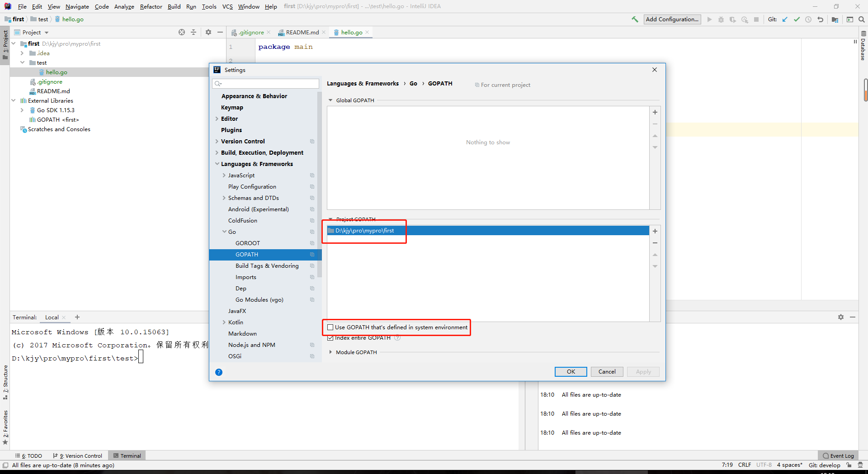Select hello.go in Project tree
868x474 pixels.
57,72
